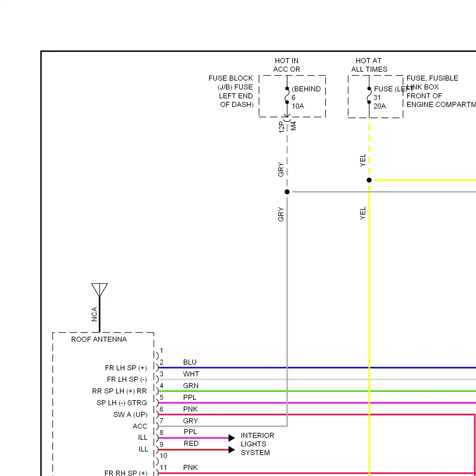This screenshot has height=476, width=476.
Task: Click the fuse 6 10A symbol
Action: coord(287,95)
